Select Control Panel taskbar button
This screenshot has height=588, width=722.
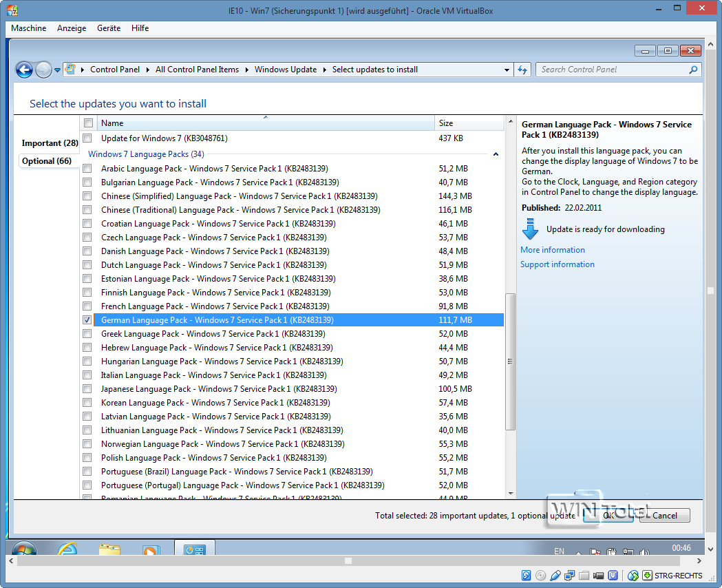click(x=194, y=548)
